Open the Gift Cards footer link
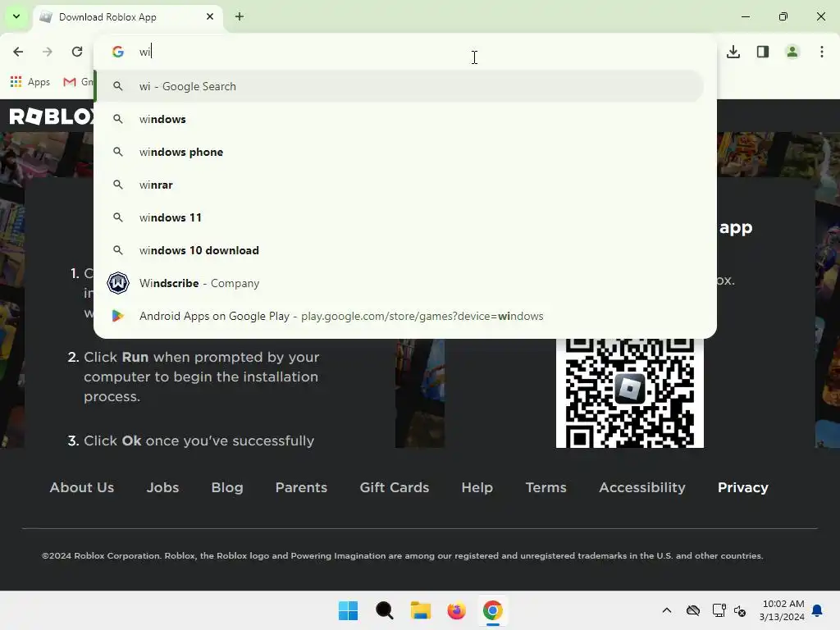This screenshot has height=630, width=840. [395, 487]
